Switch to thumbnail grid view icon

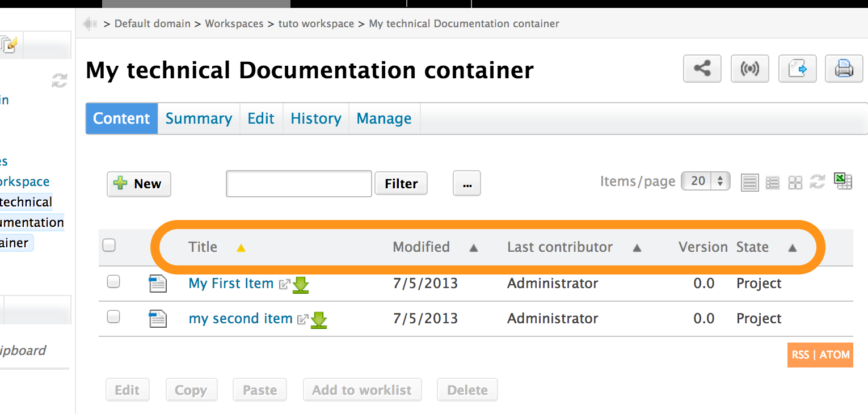(795, 183)
